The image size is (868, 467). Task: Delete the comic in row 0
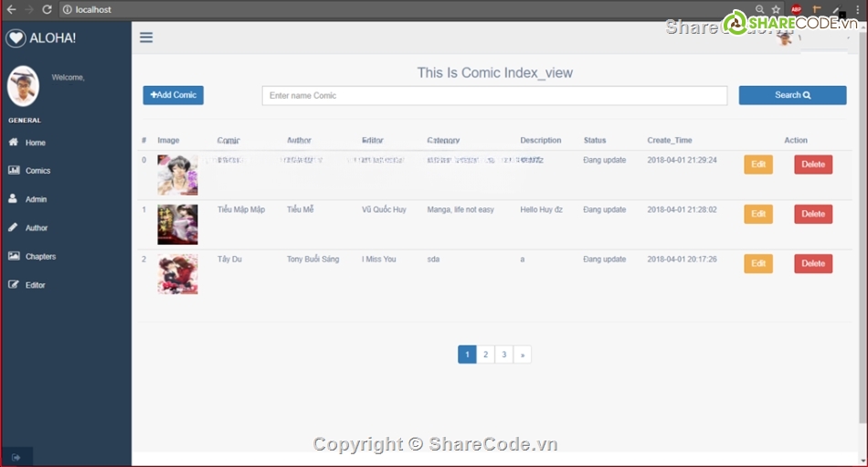813,164
